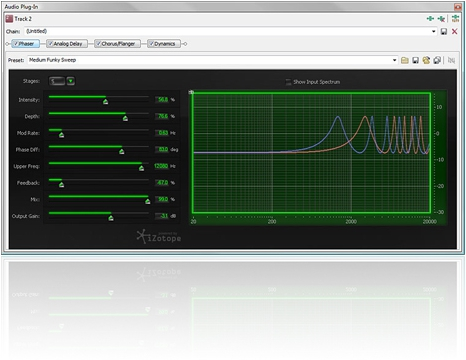Click the Upper Freq value 12000 field
Image resolution: width=466 pixels, height=360 pixels.
(161, 166)
